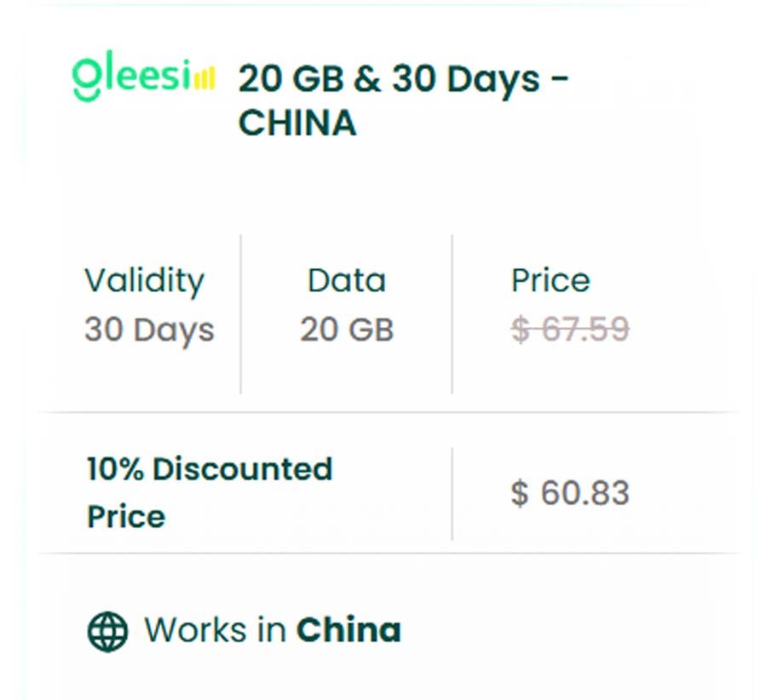Click "20 GB" in the plan heading

[x=287, y=79]
